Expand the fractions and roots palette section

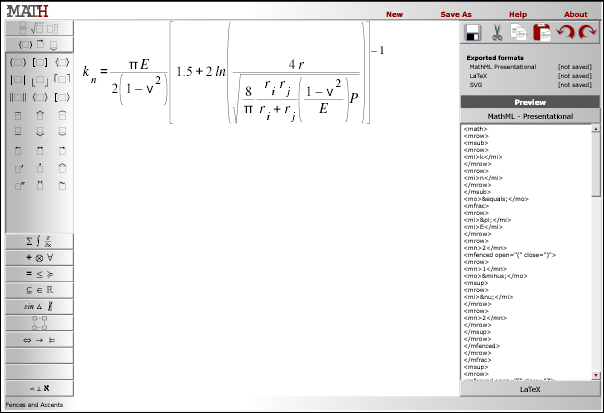tap(39, 28)
